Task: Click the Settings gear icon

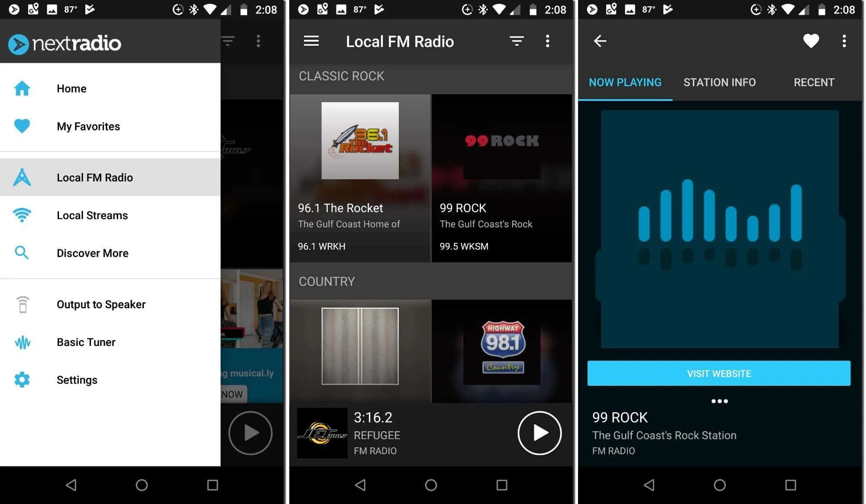Action: click(x=22, y=379)
